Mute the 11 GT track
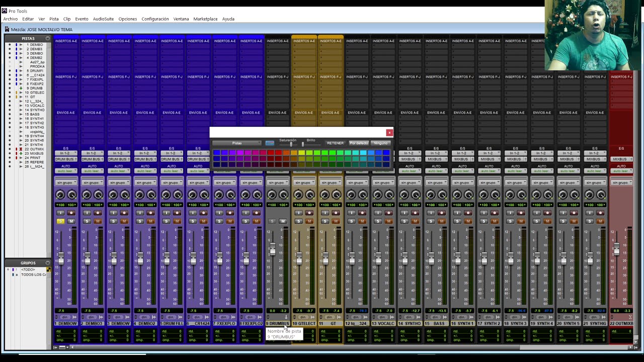Image resolution: width=644 pixels, height=362 pixels. (x=336, y=221)
